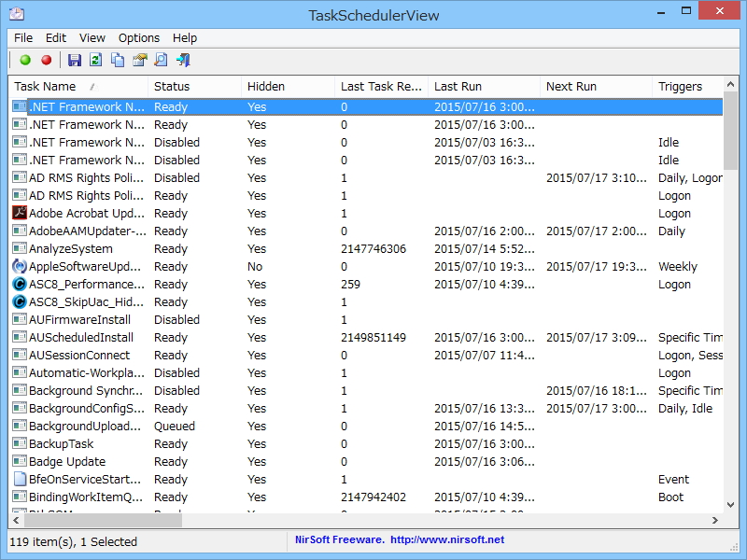Screen dimensions: 747x560
Task: Copy selected task using the copy icon
Action: tap(116, 59)
